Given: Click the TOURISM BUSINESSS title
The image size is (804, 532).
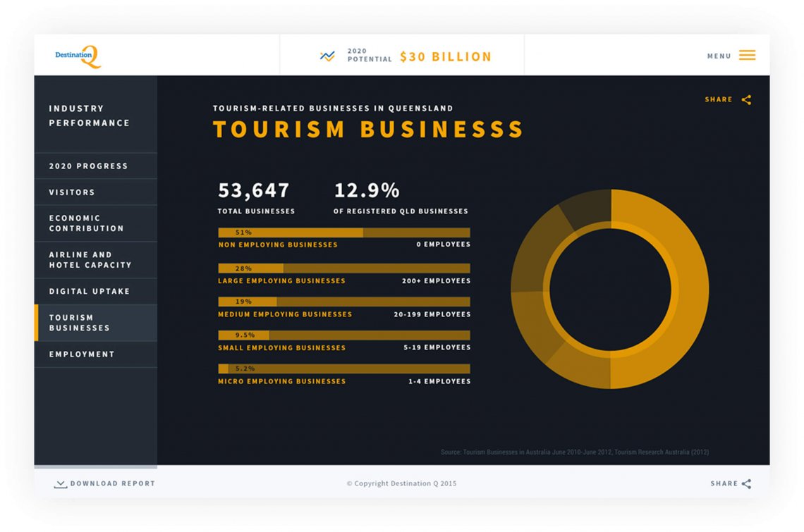Looking at the screenshot, I should click(x=368, y=129).
